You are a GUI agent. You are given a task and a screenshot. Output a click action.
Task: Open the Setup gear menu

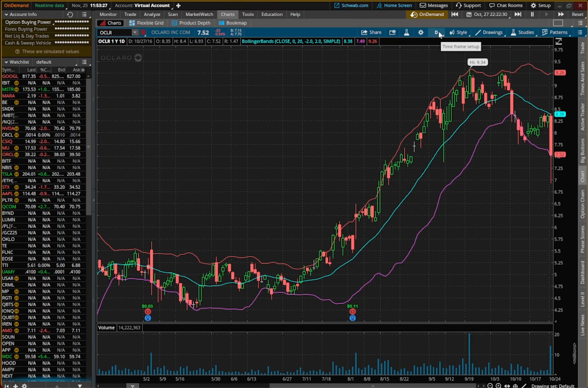[540, 6]
